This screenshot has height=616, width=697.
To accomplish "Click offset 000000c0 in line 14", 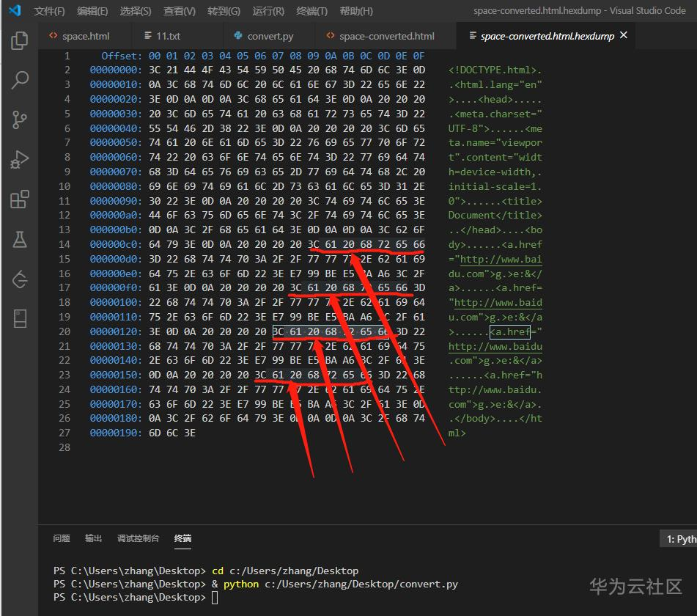I will 116,244.
